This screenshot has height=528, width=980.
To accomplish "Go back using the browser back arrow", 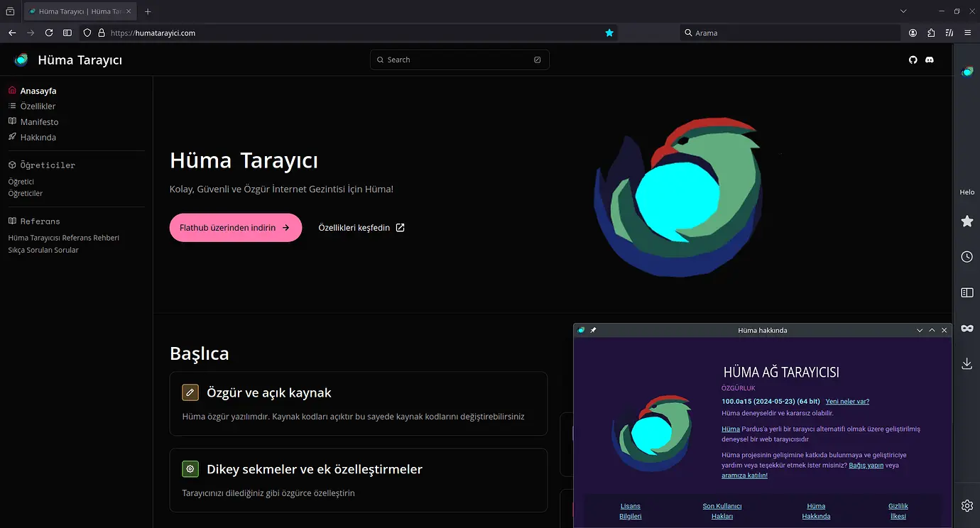I will click(x=12, y=33).
